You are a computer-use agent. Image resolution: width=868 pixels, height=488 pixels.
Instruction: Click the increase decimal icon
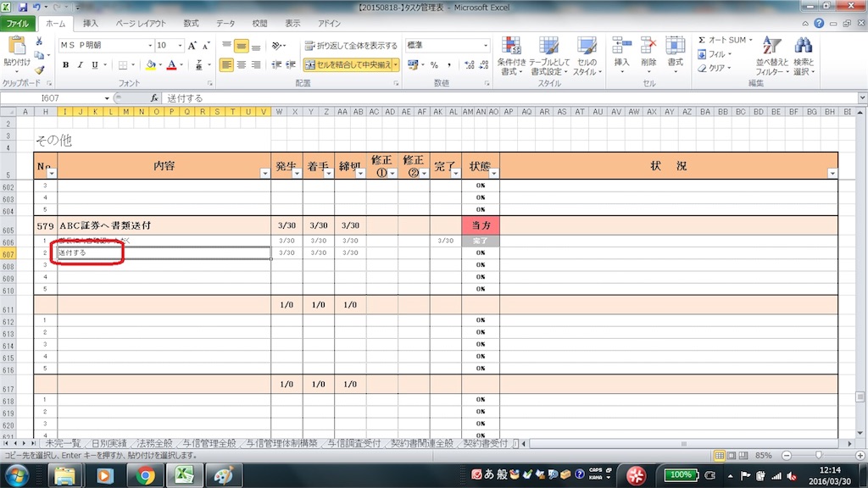point(470,64)
